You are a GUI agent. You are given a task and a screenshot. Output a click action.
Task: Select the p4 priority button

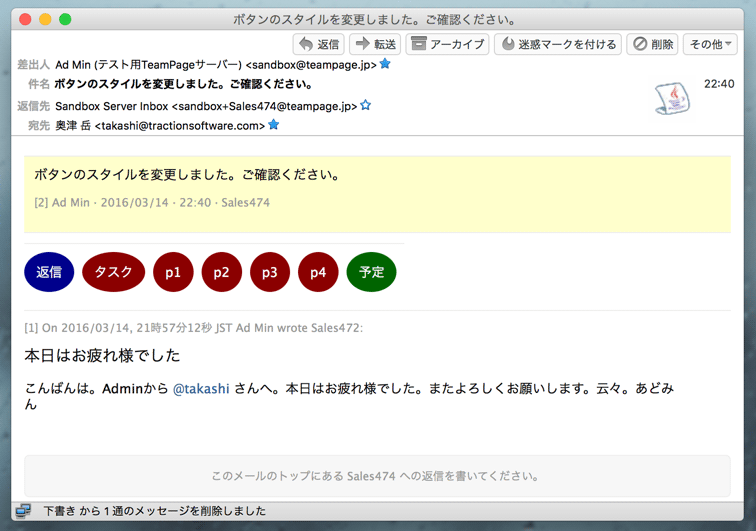click(318, 272)
